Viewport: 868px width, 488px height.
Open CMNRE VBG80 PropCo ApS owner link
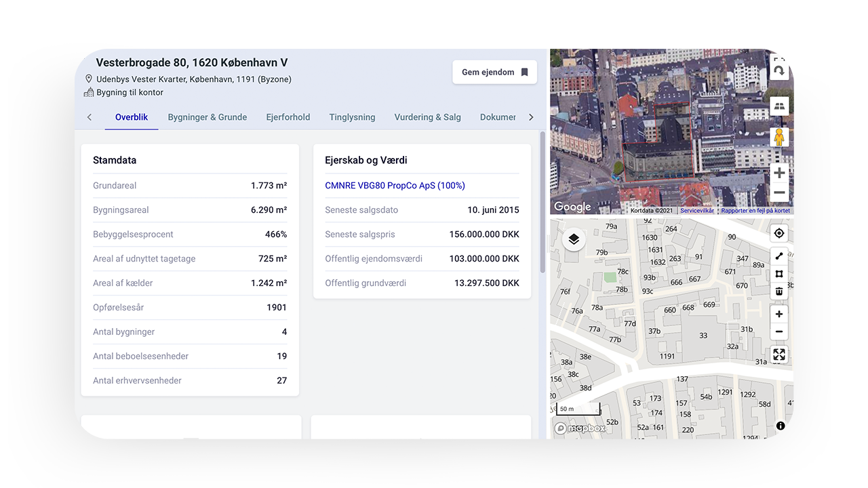395,186
